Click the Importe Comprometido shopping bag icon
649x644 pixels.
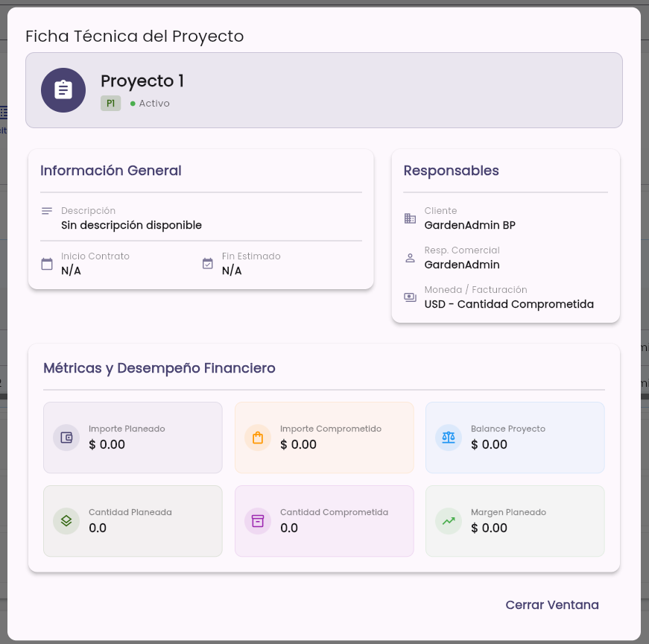click(258, 438)
